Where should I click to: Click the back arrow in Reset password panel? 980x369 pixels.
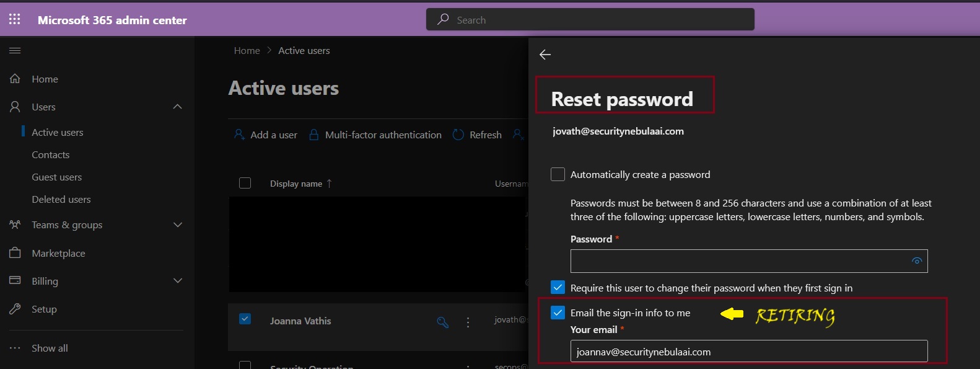pos(545,55)
